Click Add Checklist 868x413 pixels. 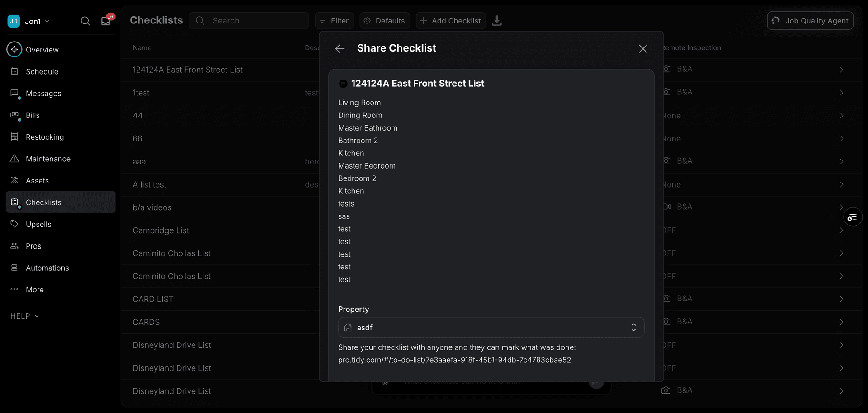click(450, 21)
